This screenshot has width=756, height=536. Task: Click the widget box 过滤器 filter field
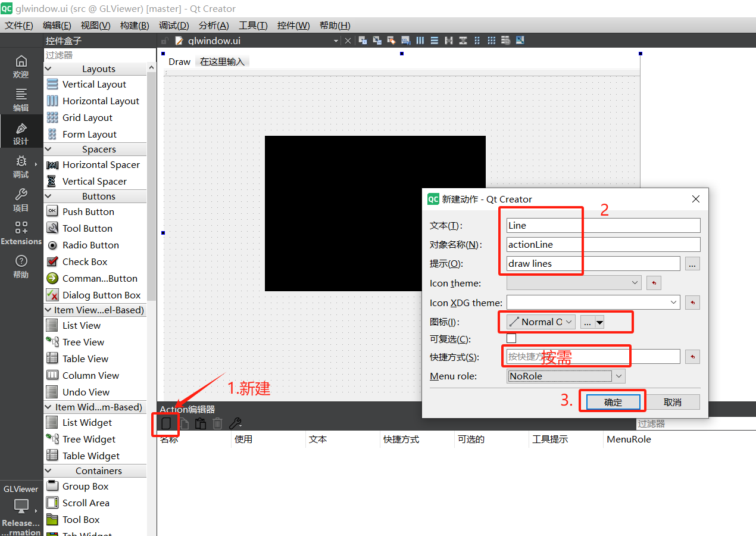pyautogui.click(x=99, y=55)
